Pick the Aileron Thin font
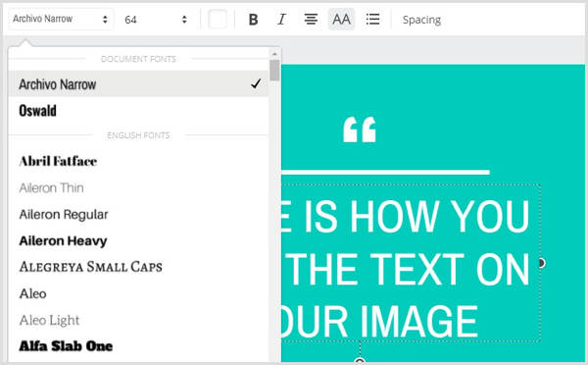The height and width of the screenshot is (365, 588). 138,187
